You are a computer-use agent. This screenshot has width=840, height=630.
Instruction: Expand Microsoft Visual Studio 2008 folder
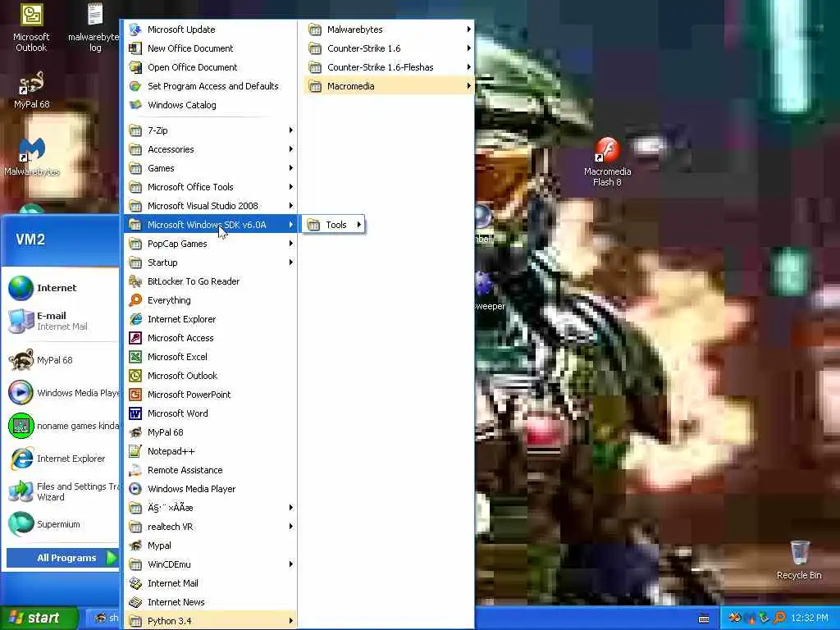pos(211,206)
